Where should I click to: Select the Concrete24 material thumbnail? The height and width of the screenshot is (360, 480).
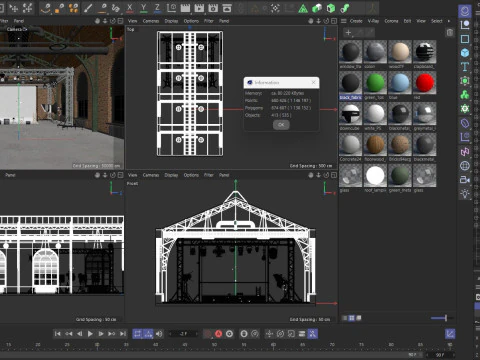tap(350, 147)
